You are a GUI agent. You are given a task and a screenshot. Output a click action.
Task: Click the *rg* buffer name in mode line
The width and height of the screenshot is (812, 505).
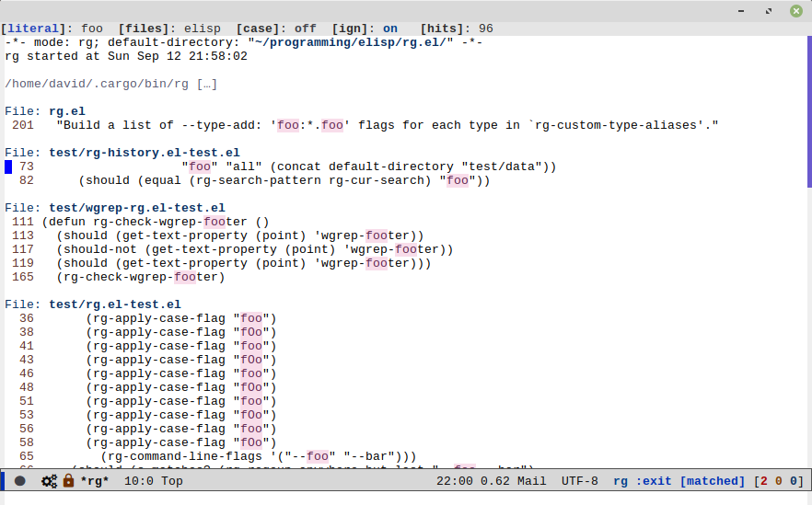(x=95, y=481)
